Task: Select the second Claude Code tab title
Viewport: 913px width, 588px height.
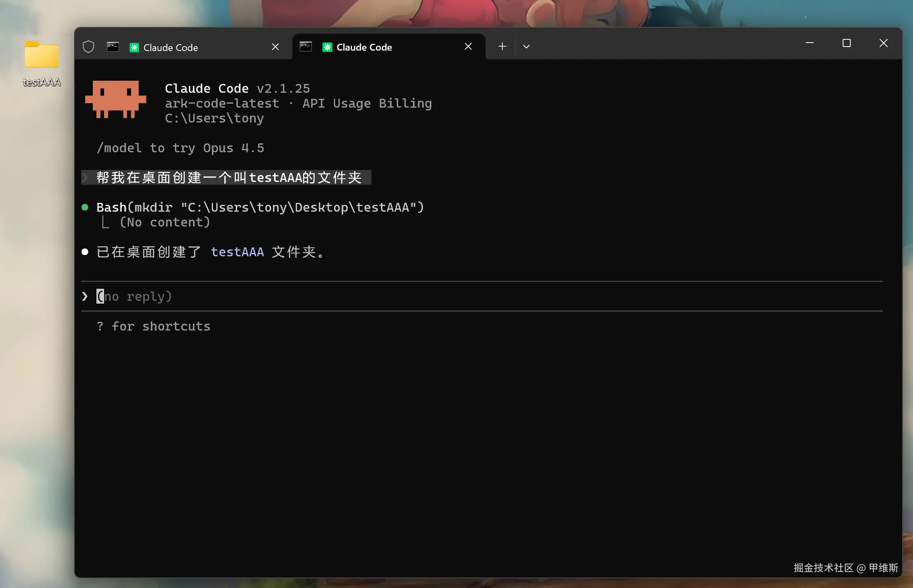Action: (x=364, y=47)
